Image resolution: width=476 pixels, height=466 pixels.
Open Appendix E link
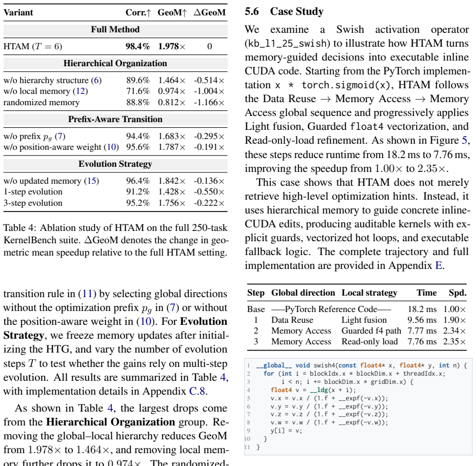pos(439,265)
